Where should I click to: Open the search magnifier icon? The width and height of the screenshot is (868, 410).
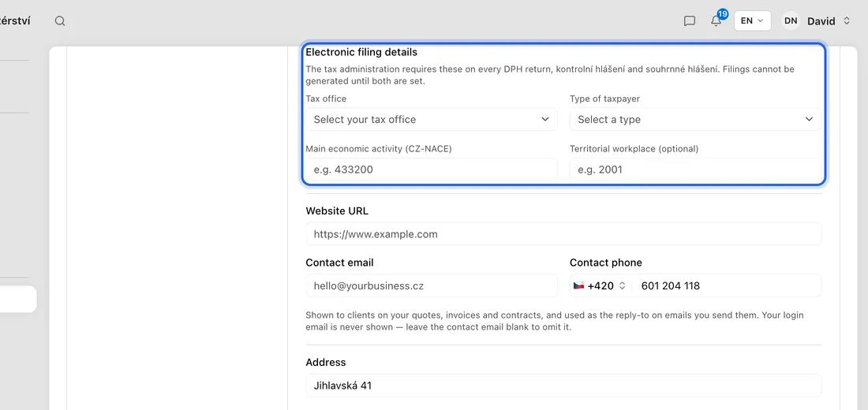60,21
